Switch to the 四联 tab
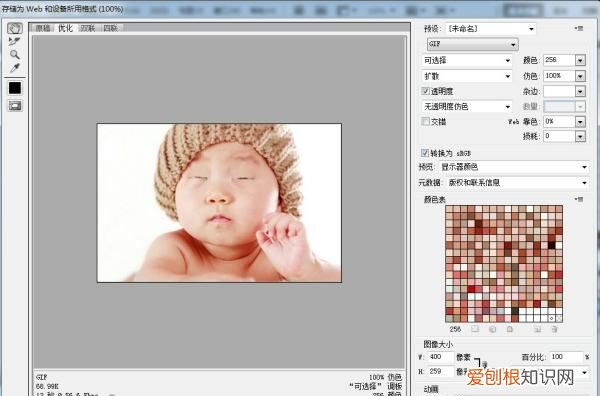The width and height of the screenshot is (600, 396). [x=111, y=28]
